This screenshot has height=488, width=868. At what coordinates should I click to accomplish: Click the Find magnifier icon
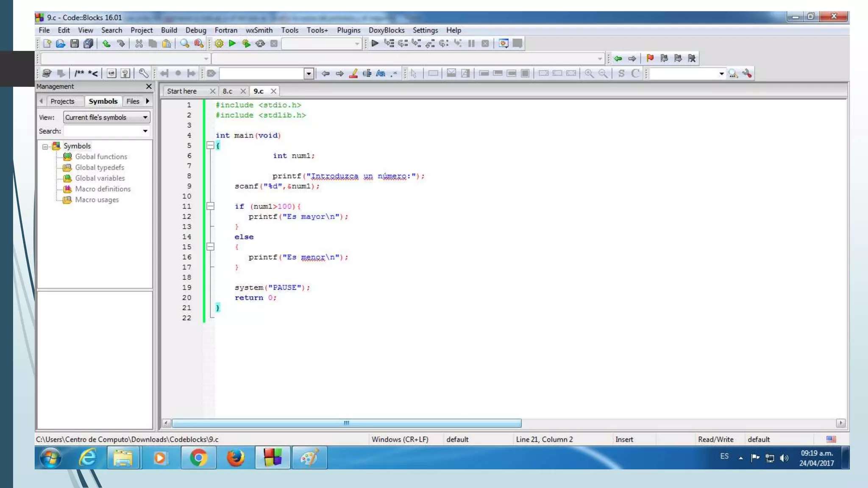pyautogui.click(x=184, y=44)
